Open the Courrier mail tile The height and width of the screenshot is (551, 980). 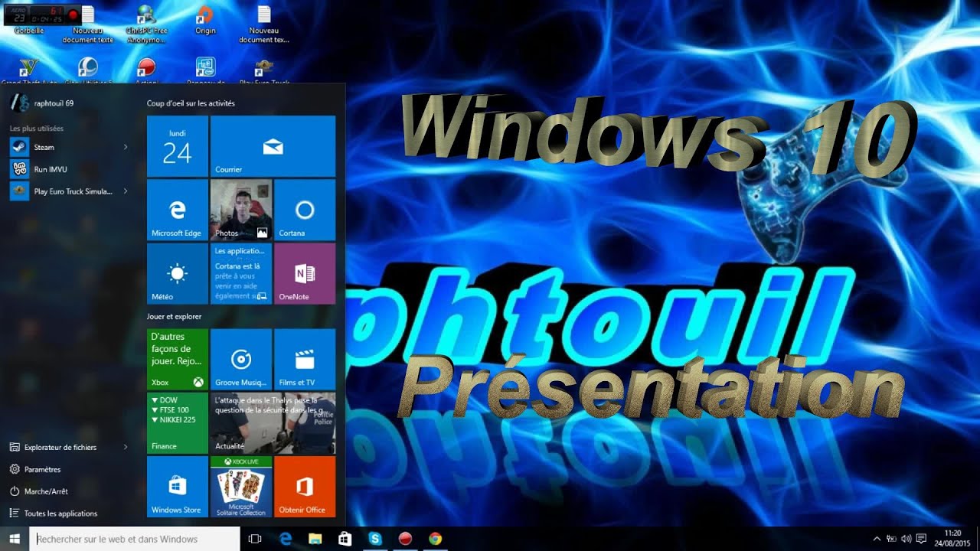(x=273, y=146)
